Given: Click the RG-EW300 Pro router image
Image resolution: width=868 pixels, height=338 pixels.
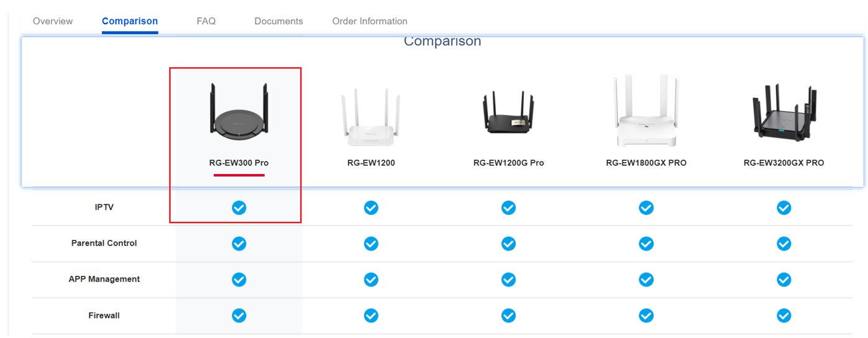Looking at the screenshot, I should 239,111.
